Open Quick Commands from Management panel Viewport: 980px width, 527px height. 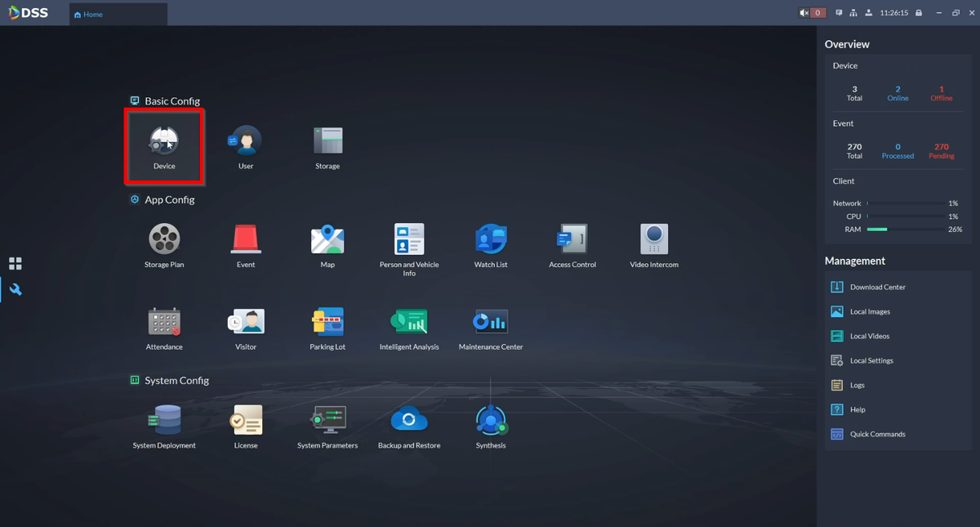pyautogui.click(x=877, y=434)
